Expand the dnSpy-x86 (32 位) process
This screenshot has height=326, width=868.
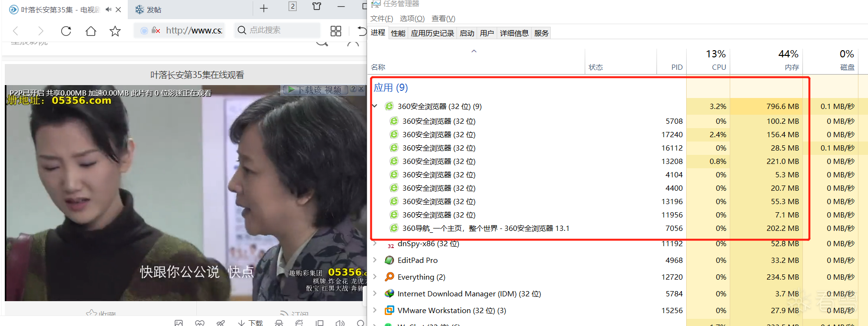coord(375,244)
